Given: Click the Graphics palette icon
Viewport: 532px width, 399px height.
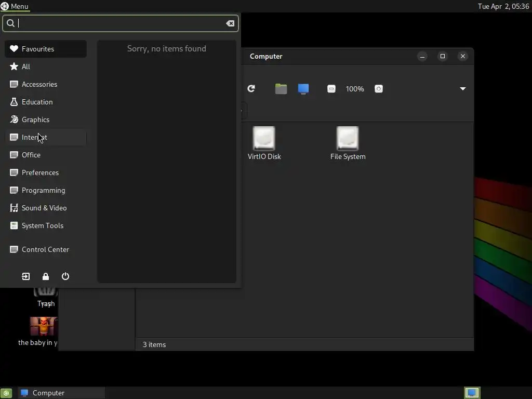Looking at the screenshot, I should (14, 119).
